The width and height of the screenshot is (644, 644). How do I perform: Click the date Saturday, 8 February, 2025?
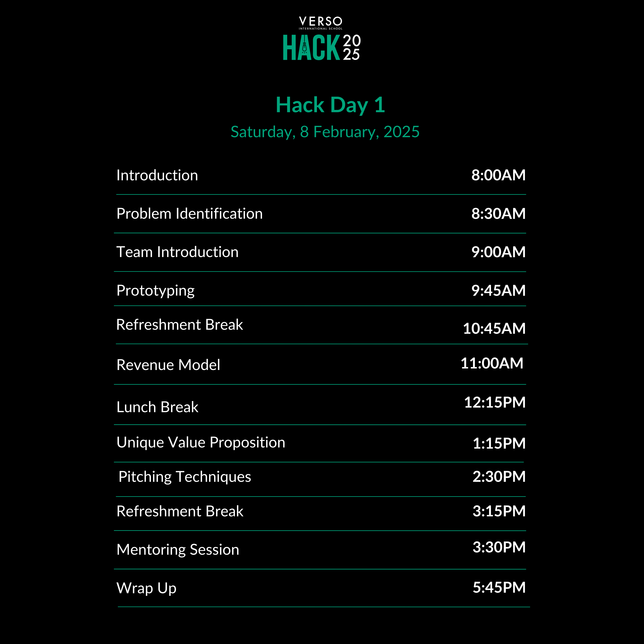click(x=325, y=132)
